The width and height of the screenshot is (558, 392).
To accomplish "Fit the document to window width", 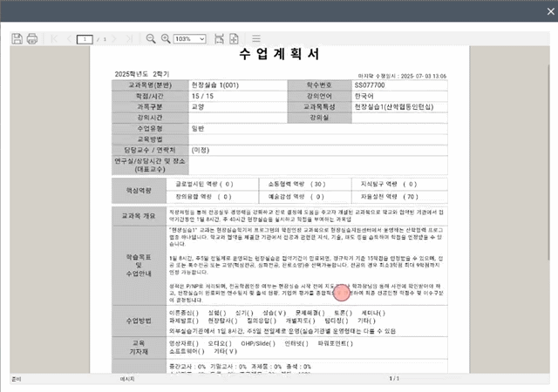I will click(219, 39).
